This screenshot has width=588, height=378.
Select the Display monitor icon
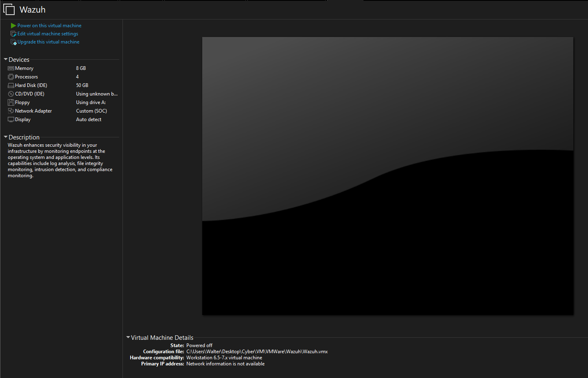11,119
